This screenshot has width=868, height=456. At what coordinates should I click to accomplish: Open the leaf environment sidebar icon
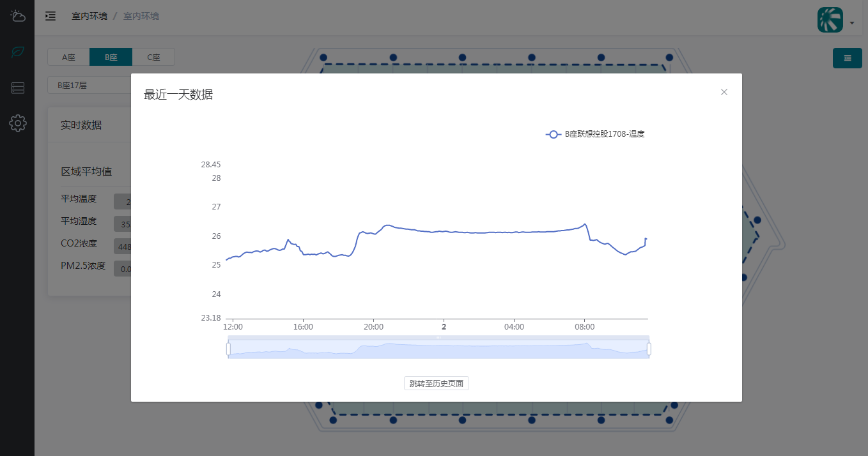pos(17,52)
